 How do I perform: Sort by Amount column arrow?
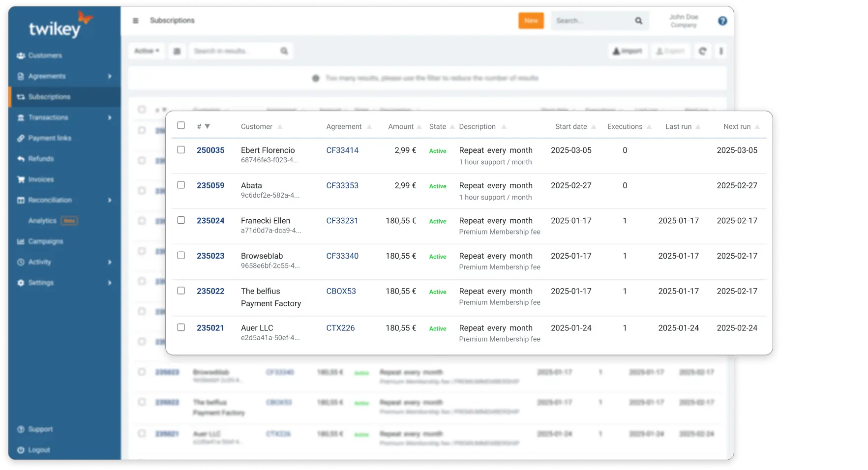coord(419,127)
